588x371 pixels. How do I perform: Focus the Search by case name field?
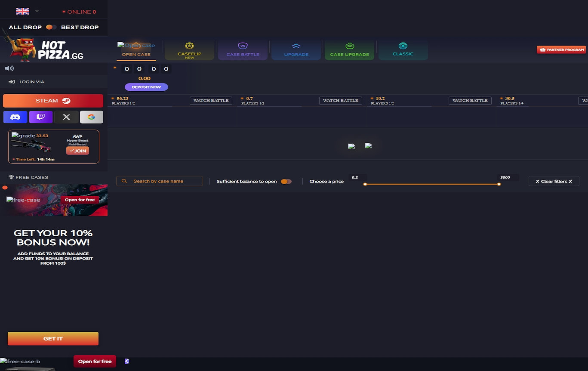point(160,181)
